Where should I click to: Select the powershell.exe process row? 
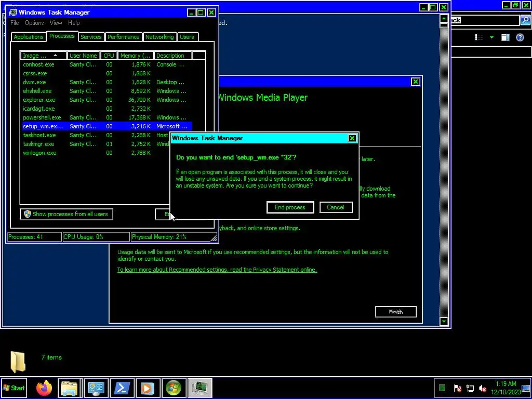(x=107, y=117)
